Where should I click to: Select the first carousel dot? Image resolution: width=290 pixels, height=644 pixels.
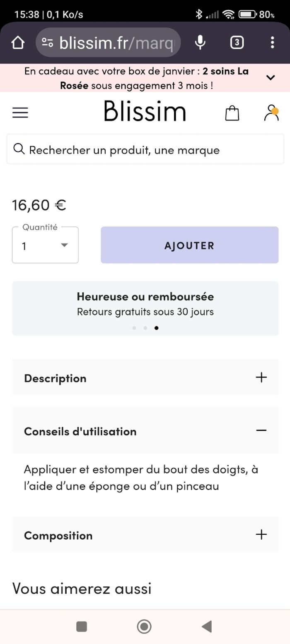[x=134, y=328]
